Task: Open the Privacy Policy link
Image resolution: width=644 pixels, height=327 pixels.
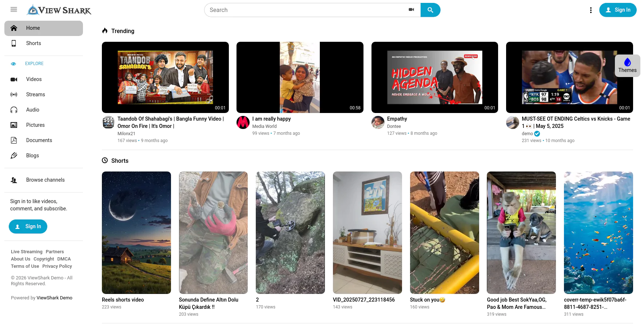Action: coord(57,266)
